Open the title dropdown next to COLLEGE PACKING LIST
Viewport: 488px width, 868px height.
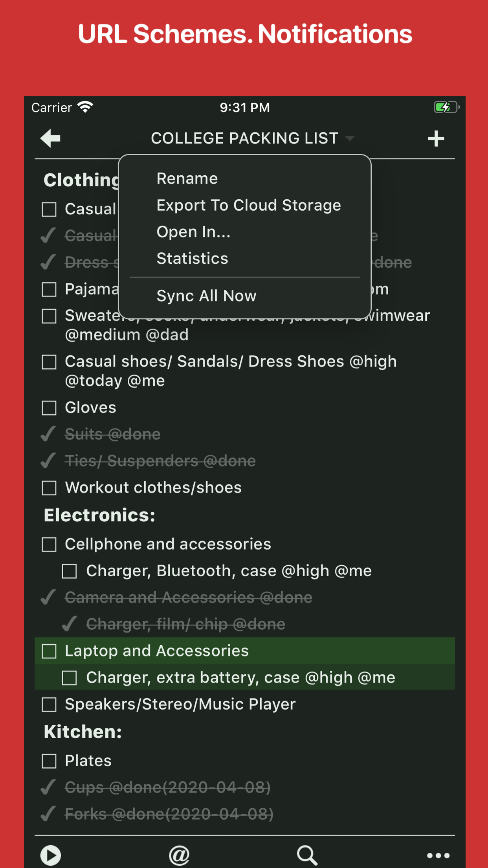[x=350, y=138]
